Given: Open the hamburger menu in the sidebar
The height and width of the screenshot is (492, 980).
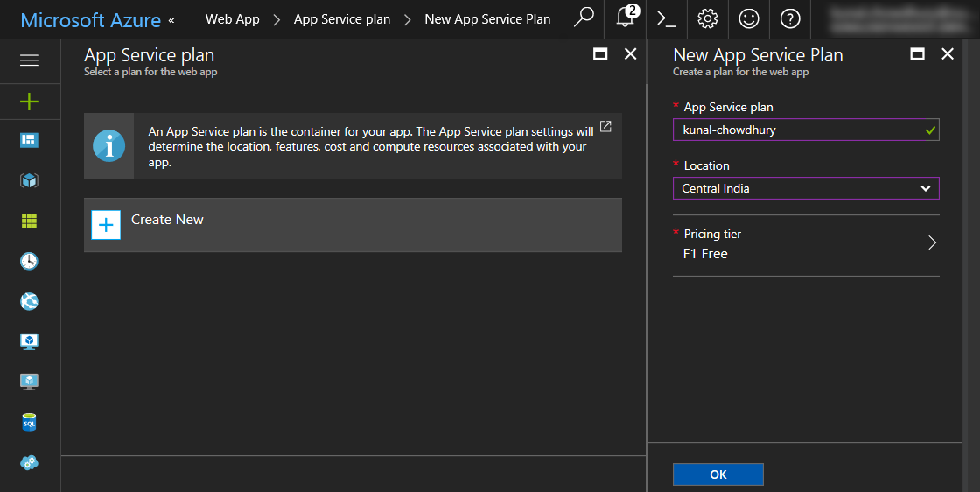Looking at the screenshot, I should click(x=30, y=60).
